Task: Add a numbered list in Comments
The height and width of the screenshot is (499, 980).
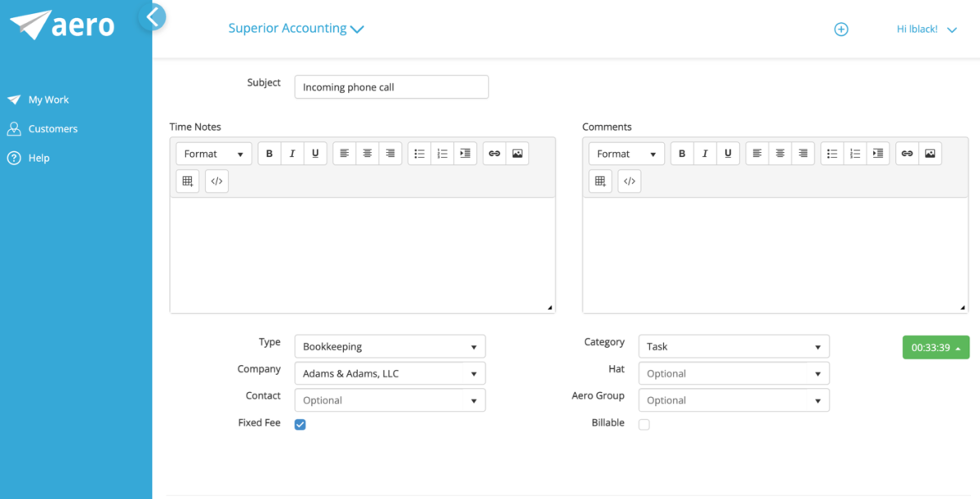Action: coord(854,153)
